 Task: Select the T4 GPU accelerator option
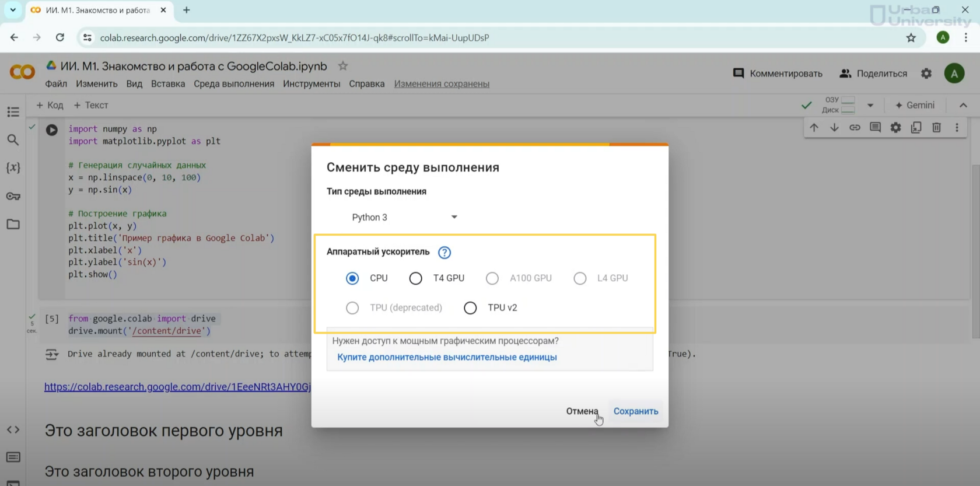pos(415,278)
